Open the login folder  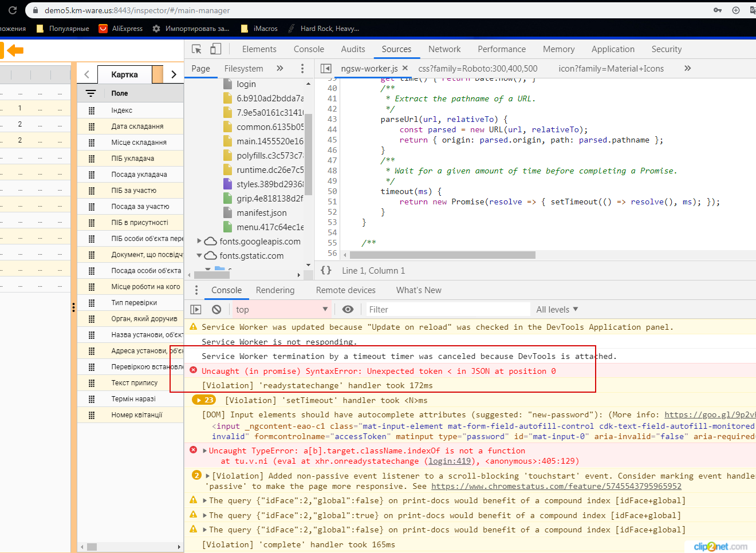click(246, 84)
